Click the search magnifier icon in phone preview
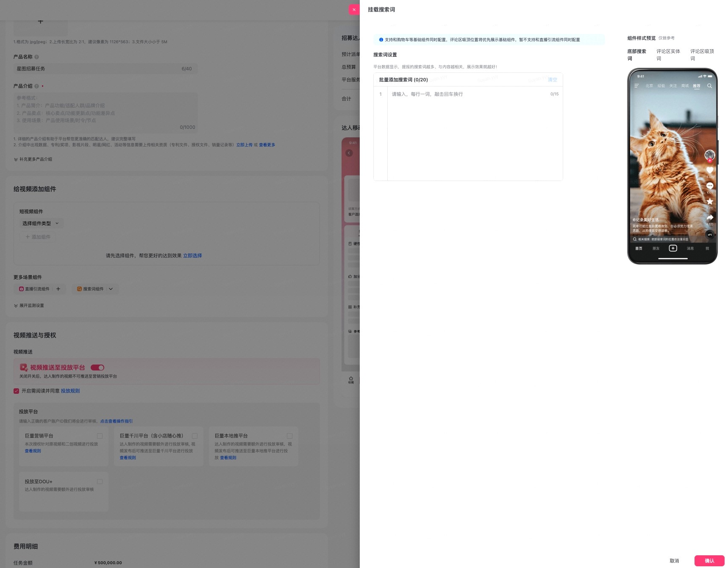The image size is (728, 568). [x=709, y=86]
